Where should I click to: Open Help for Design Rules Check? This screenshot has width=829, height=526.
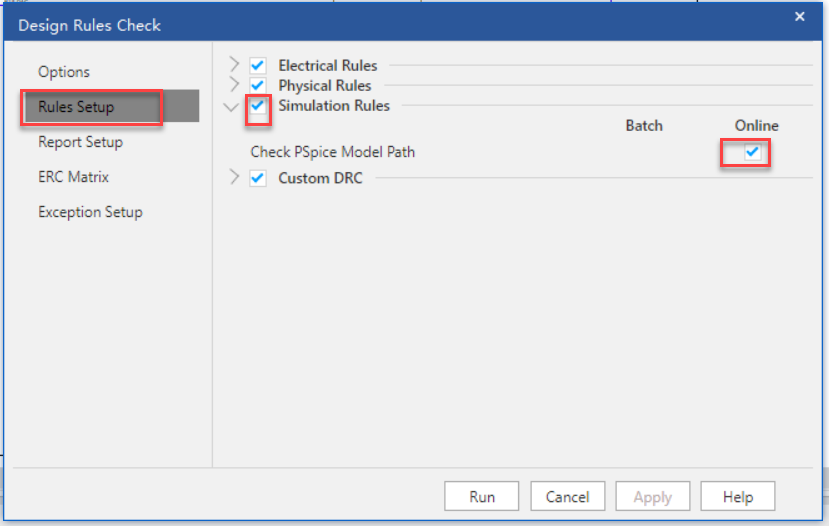[x=737, y=496]
